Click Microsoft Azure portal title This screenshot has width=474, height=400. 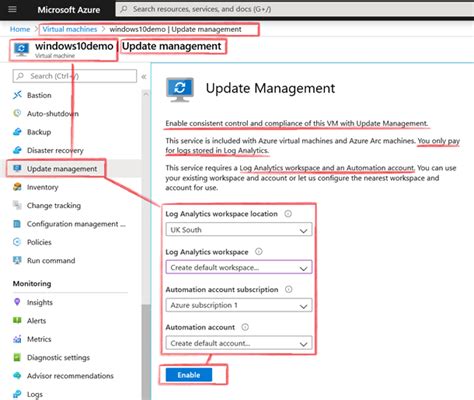(x=69, y=10)
